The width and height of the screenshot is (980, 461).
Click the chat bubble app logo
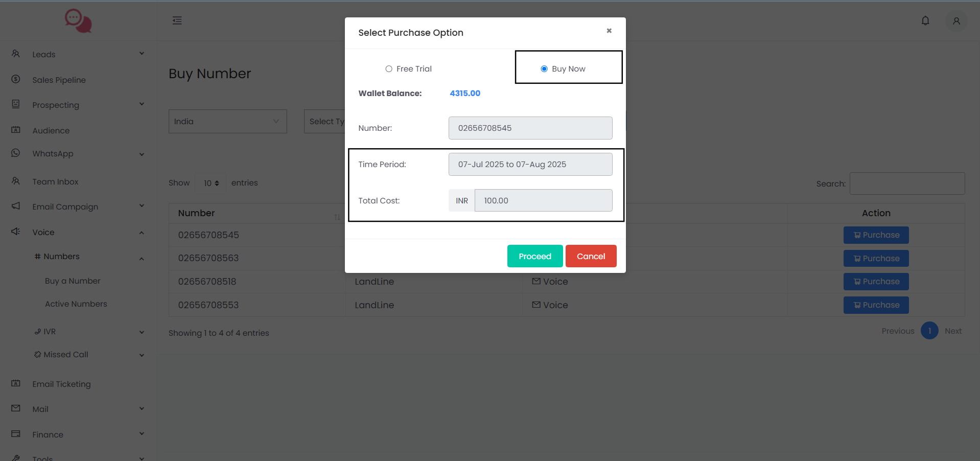pyautogui.click(x=78, y=21)
